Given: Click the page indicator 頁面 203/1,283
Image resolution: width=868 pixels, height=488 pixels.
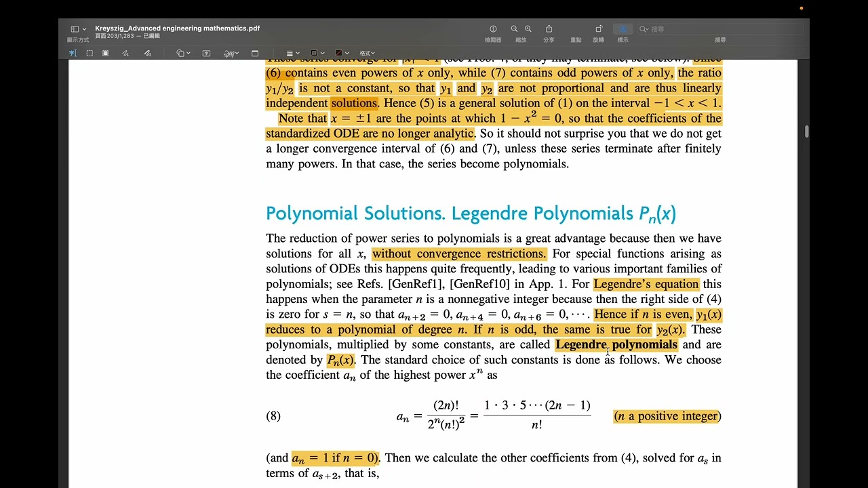Looking at the screenshot, I should pos(115,36).
